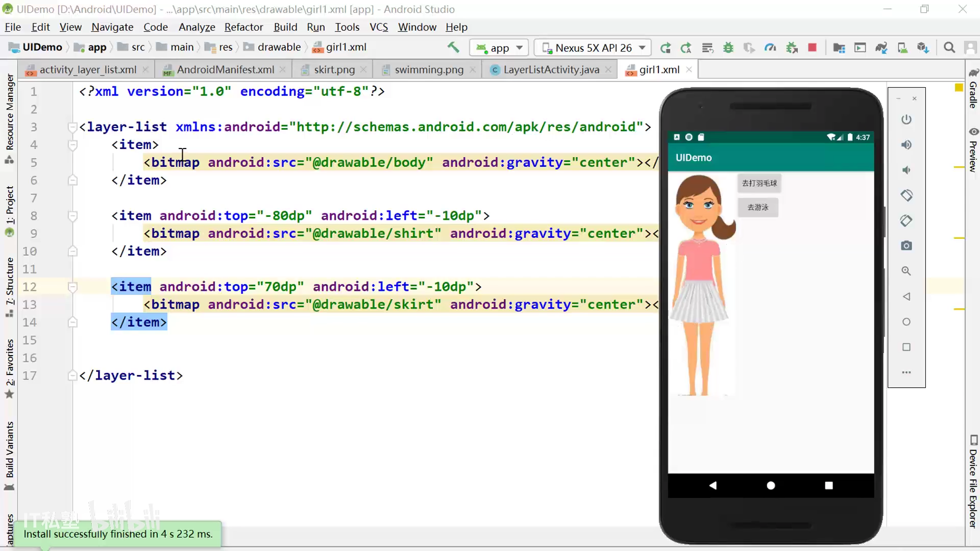Open the Refactor menu
The image size is (980, 551).
click(243, 27)
